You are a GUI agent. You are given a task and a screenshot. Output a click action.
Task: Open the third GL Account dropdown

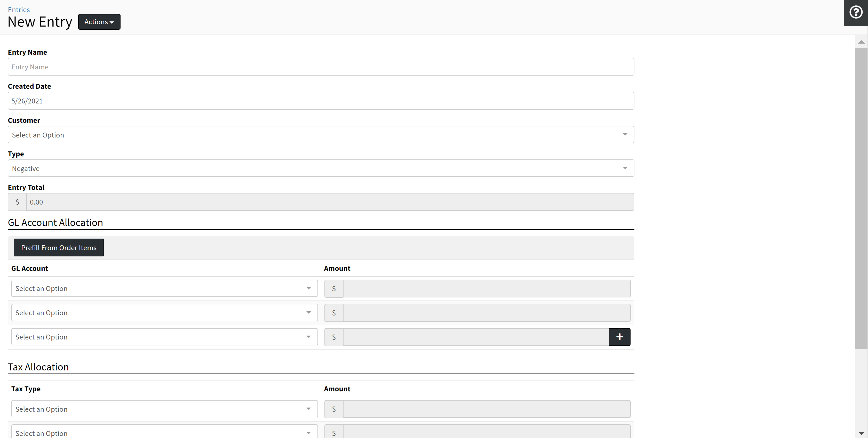click(x=164, y=337)
